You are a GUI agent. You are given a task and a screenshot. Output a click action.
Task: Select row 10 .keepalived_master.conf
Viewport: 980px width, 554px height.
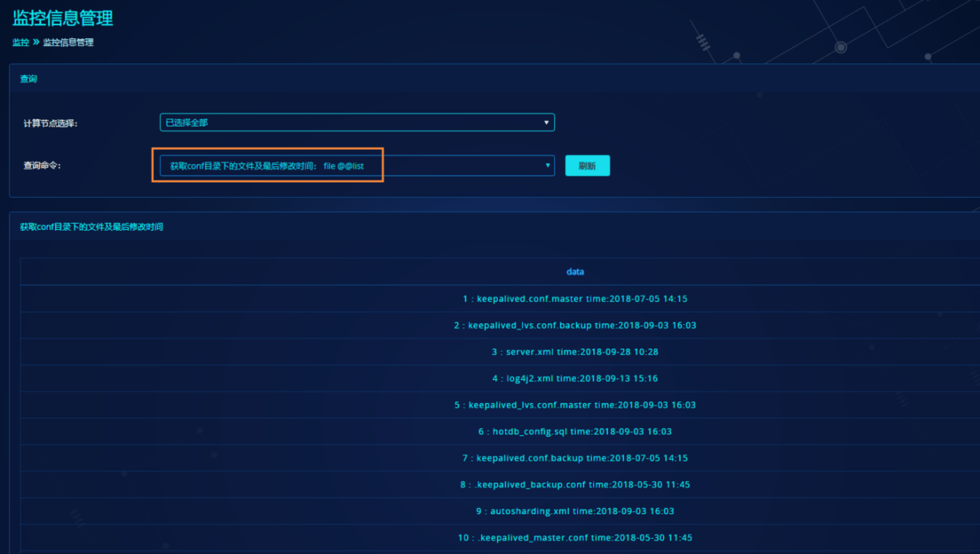(575, 538)
